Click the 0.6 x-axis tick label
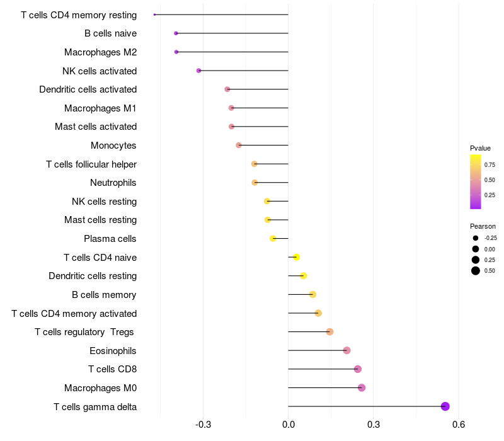504x441 pixels. pos(458,424)
